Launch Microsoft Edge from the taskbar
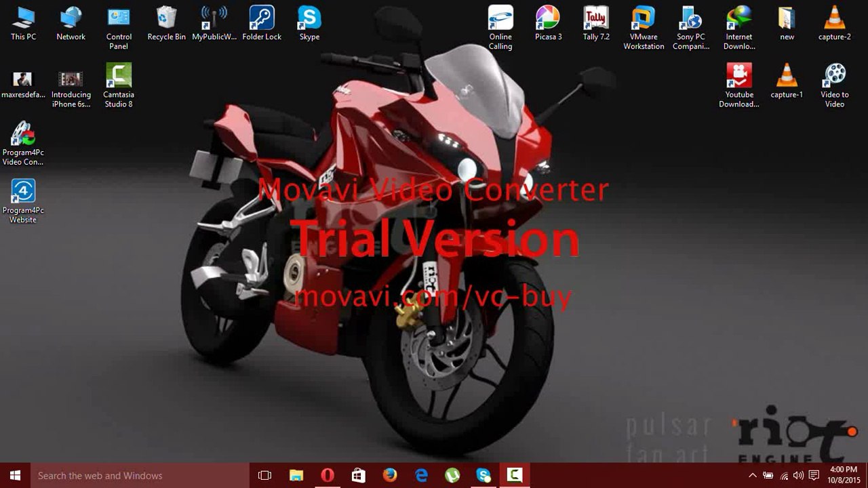The image size is (868, 488). (421, 476)
